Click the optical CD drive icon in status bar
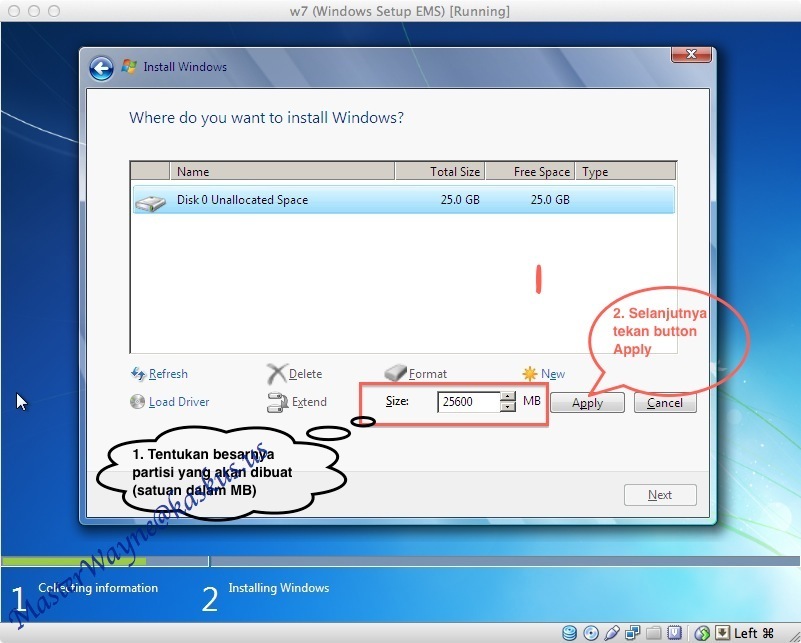 [590, 633]
